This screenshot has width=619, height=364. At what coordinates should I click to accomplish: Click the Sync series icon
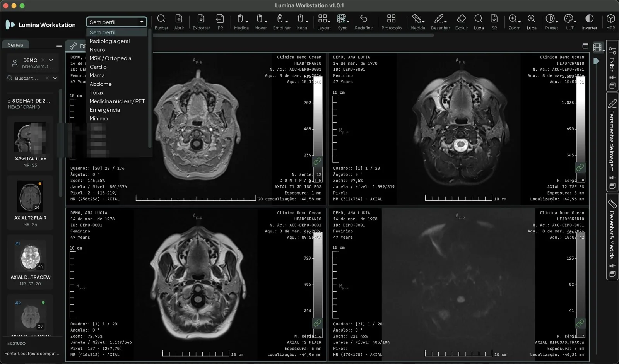(342, 22)
